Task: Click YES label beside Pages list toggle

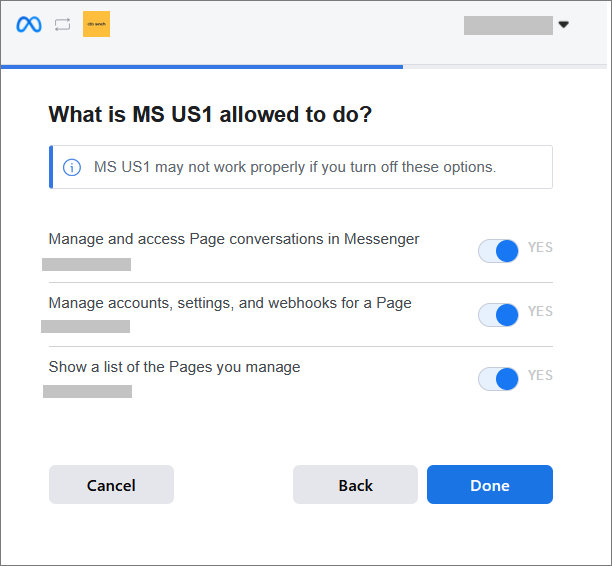Action: [540, 376]
